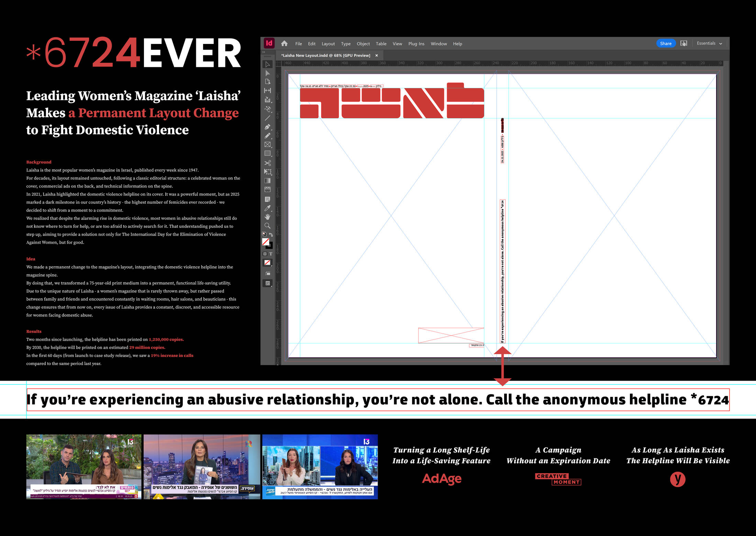The image size is (756, 536).
Task: Open the Object menu
Action: point(363,44)
